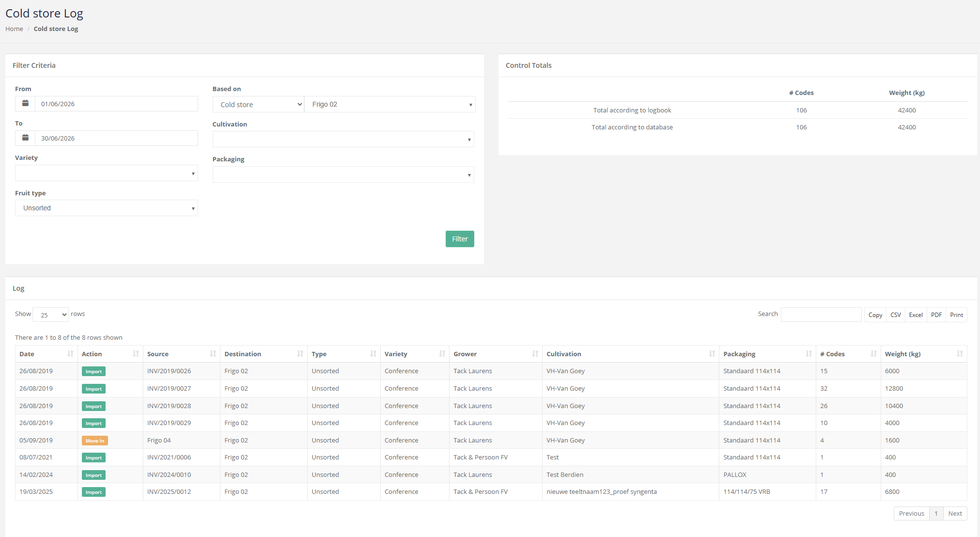The height and width of the screenshot is (537, 980).
Task: Sort by Action column sort icon
Action: click(x=136, y=354)
